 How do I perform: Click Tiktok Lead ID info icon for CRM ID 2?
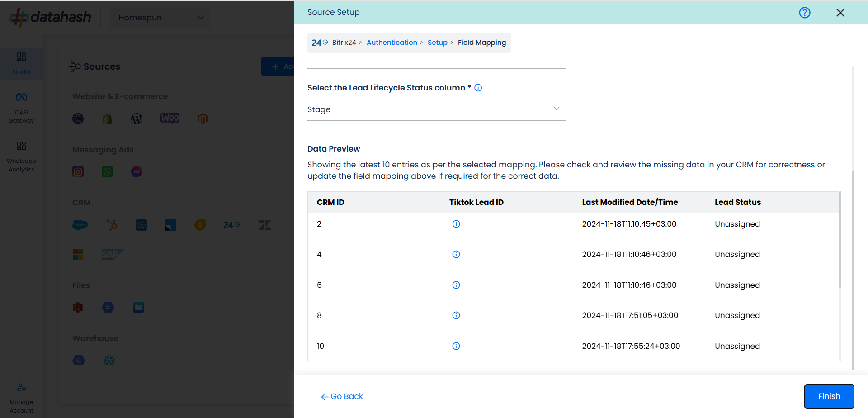coord(456,224)
